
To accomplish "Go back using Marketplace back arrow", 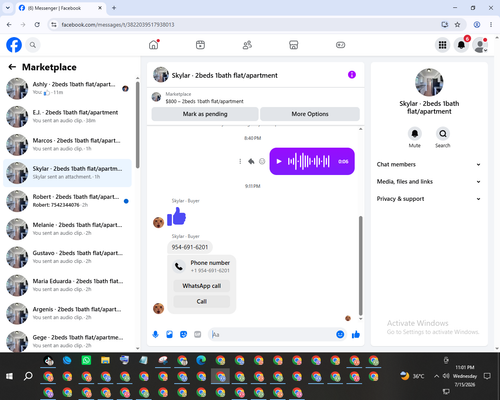I will point(12,67).
